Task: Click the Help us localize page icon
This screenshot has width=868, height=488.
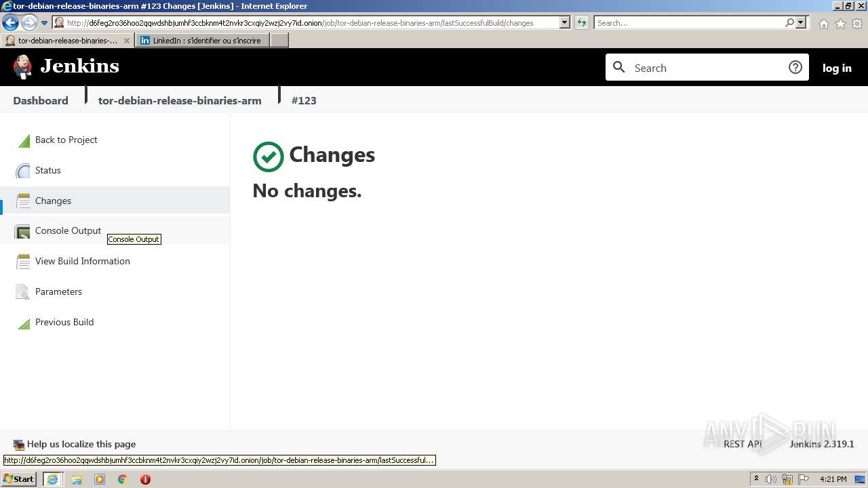Action: pos(19,445)
